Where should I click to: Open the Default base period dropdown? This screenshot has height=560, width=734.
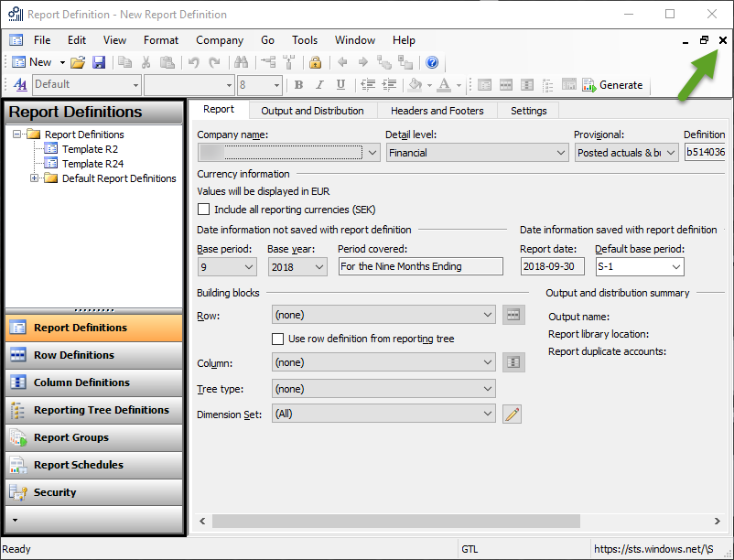click(676, 267)
